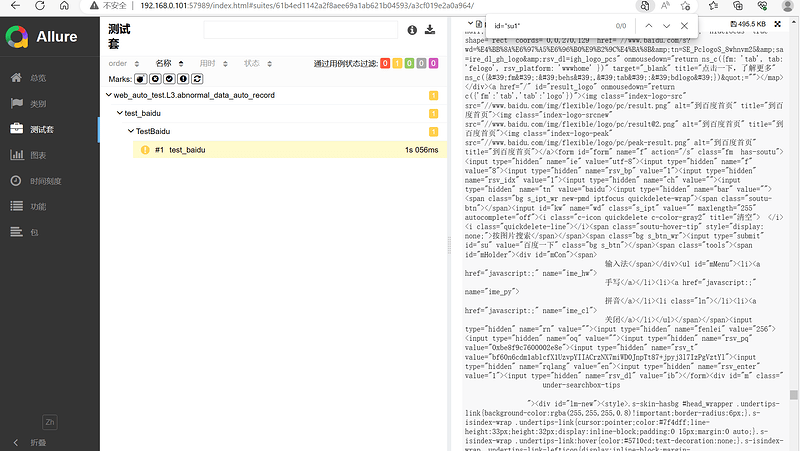Click the Allure logo icon
This screenshot has width=800, height=451.
click(x=17, y=37)
